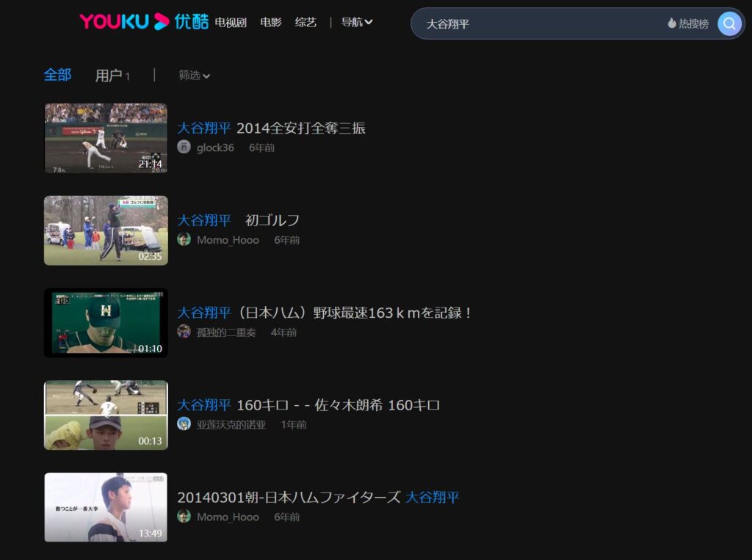Open Momo_Hooo uploader name on 初ゴルフ row
This screenshot has width=752, height=560.
[x=228, y=240]
